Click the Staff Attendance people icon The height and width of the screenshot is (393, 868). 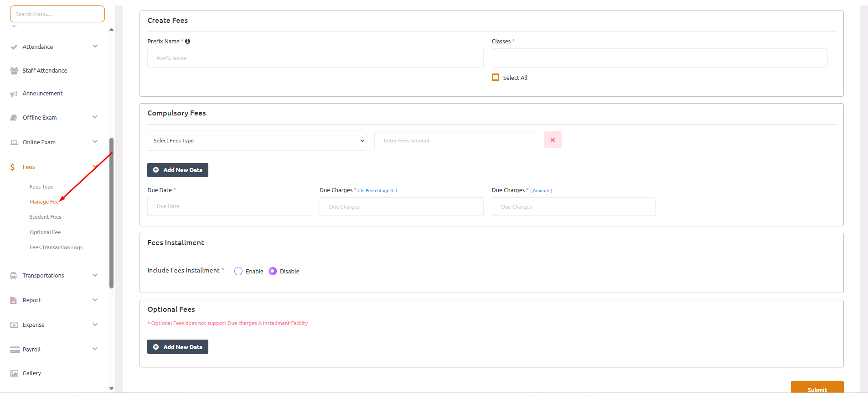tap(14, 71)
